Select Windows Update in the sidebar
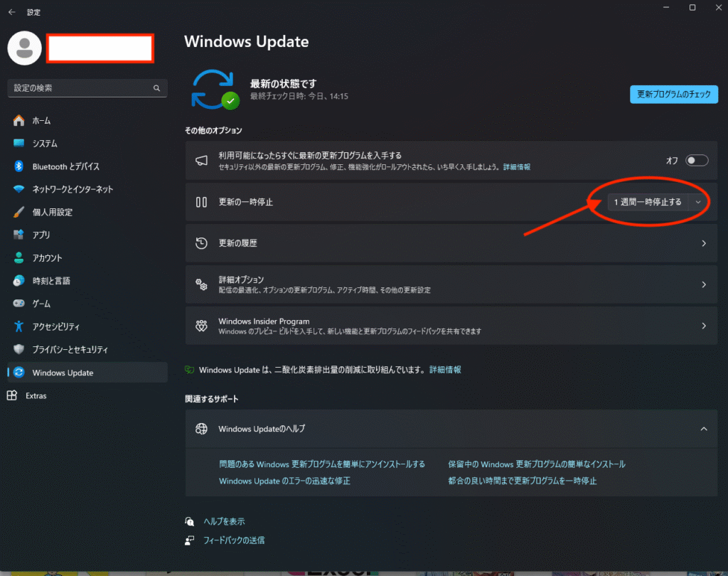The height and width of the screenshot is (576, 728). pyautogui.click(x=87, y=373)
